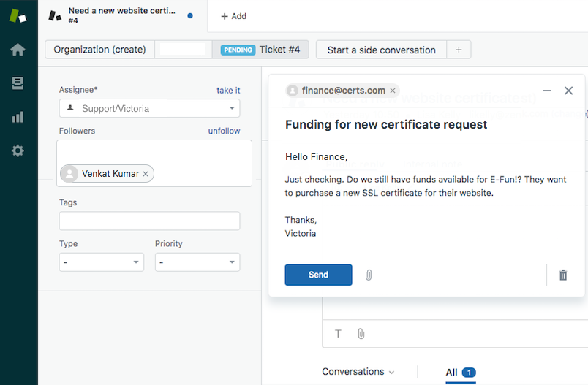The image size is (588, 385).
Task: Remove finance@certs.com recipient
Action: click(393, 91)
